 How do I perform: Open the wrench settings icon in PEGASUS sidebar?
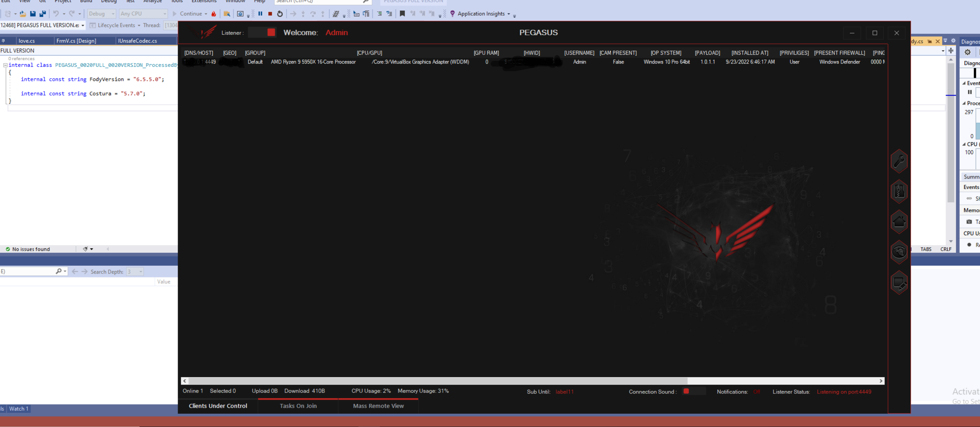(x=899, y=161)
